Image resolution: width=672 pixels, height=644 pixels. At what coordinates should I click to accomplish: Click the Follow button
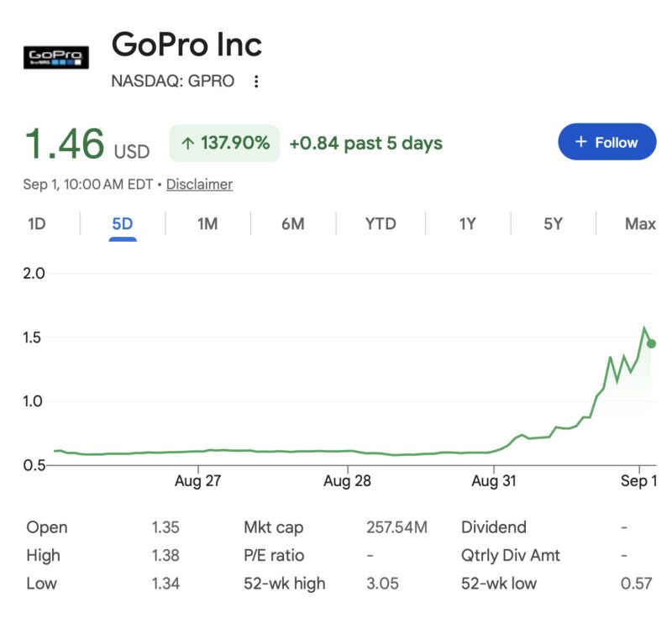pyautogui.click(x=606, y=142)
